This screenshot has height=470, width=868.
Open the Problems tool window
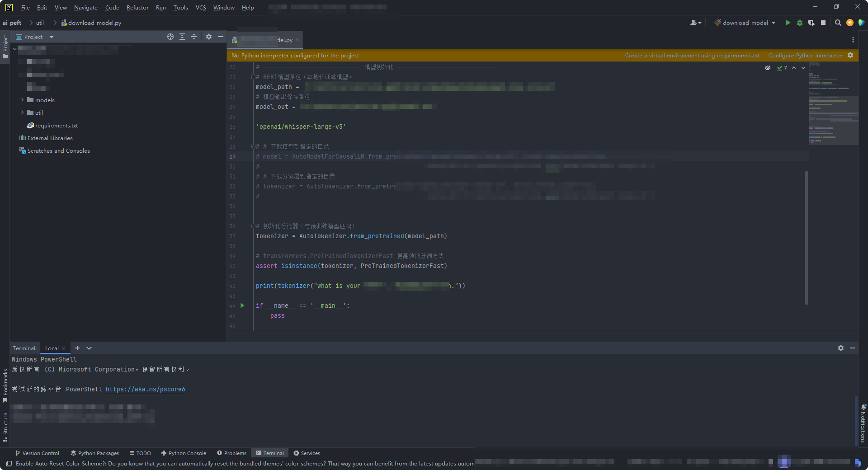(x=231, y=453)
